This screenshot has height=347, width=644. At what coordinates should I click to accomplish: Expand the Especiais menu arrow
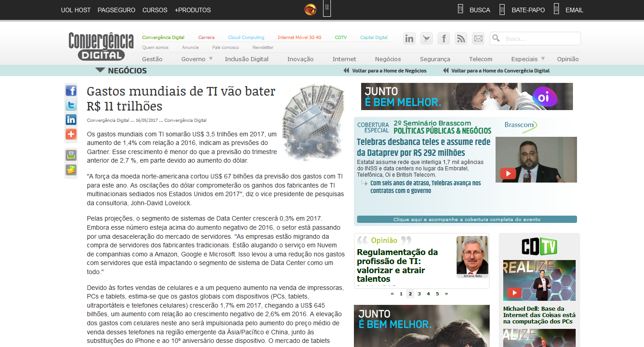[543, 58]
